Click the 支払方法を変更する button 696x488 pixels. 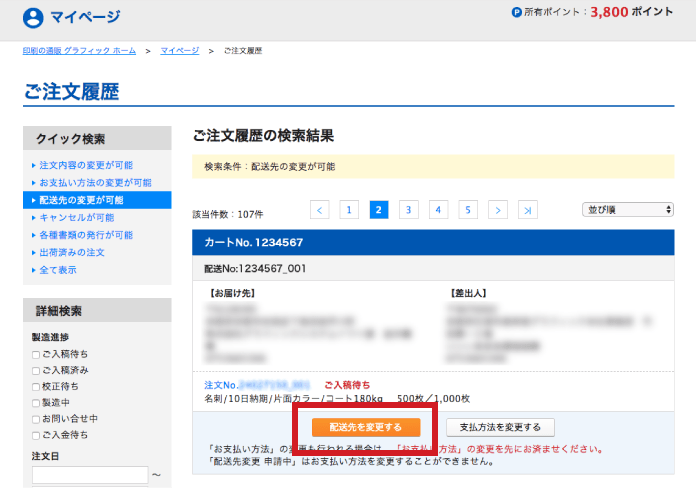(500, 427)
